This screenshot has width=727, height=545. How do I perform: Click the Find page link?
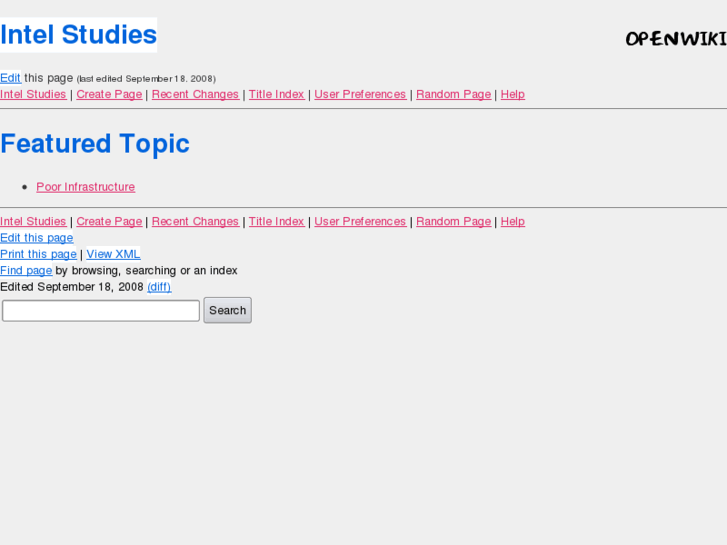coord(26,270)
